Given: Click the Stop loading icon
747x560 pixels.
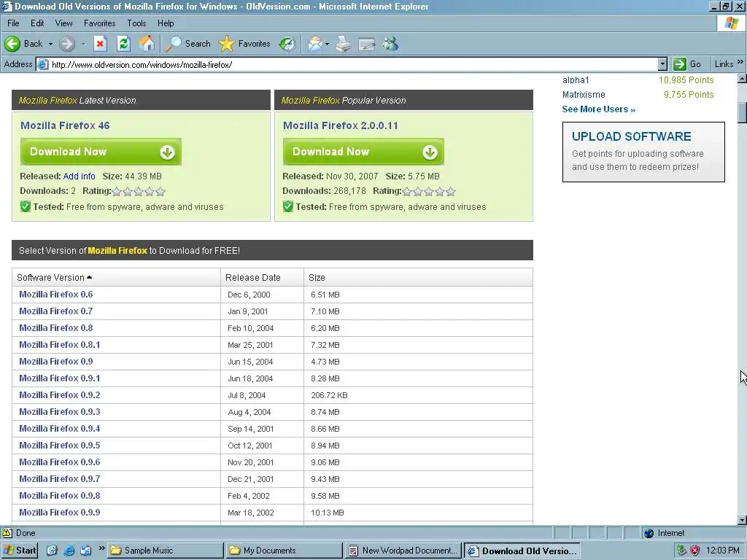Looking at the screenshot, I should tap(100, 44).
